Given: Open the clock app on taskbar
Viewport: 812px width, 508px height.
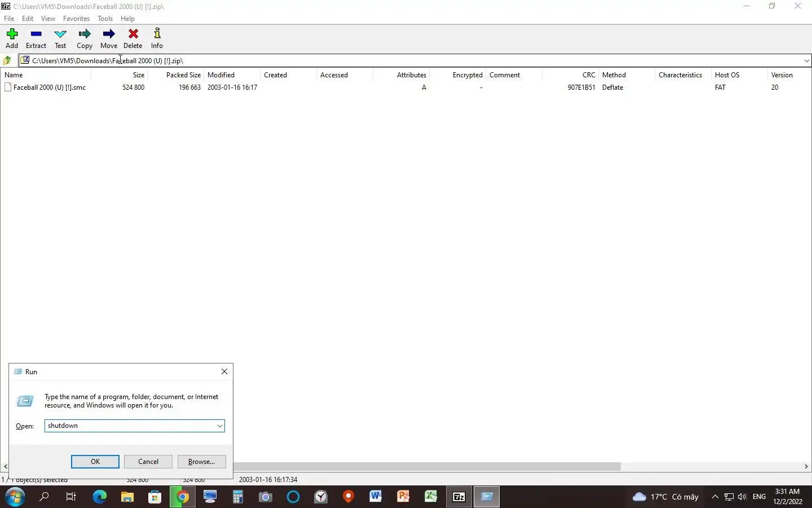Looking at the screenshot, I should 320,497.
